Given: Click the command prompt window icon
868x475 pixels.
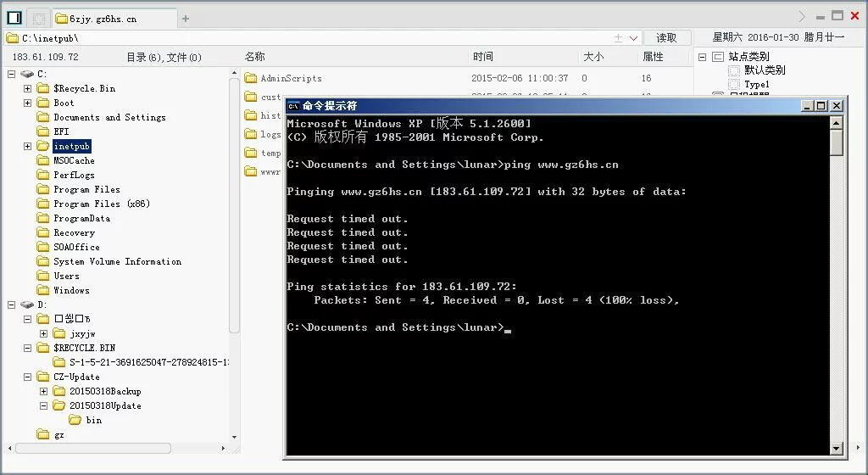Looking at the screenshot, I should (293, 106).
